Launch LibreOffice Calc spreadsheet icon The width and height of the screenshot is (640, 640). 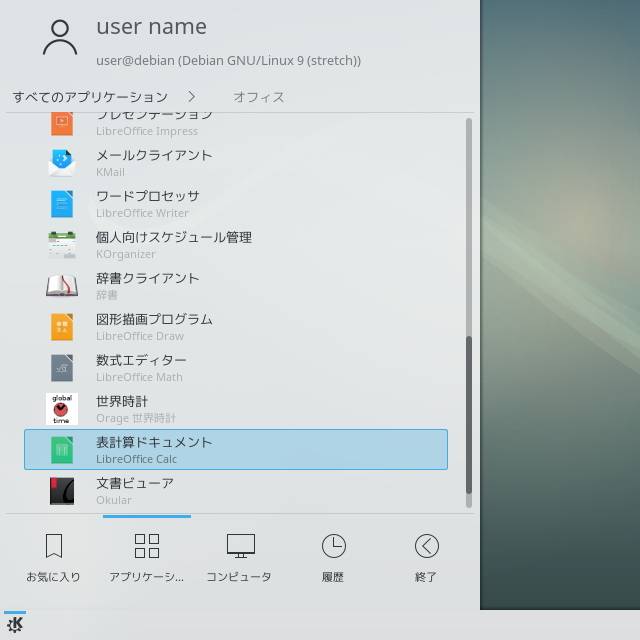point(62,450)
